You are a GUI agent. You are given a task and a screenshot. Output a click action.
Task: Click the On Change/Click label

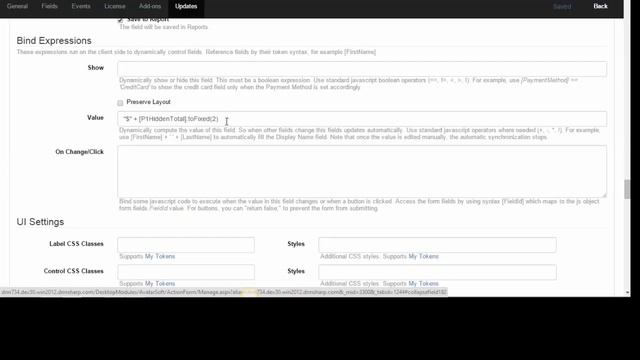(x=80, y=152)
